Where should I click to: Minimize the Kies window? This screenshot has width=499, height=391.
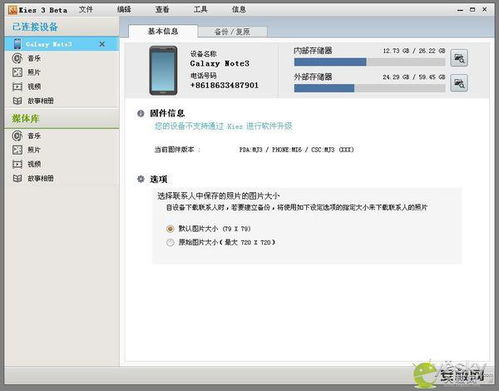[x=460, y=10]
